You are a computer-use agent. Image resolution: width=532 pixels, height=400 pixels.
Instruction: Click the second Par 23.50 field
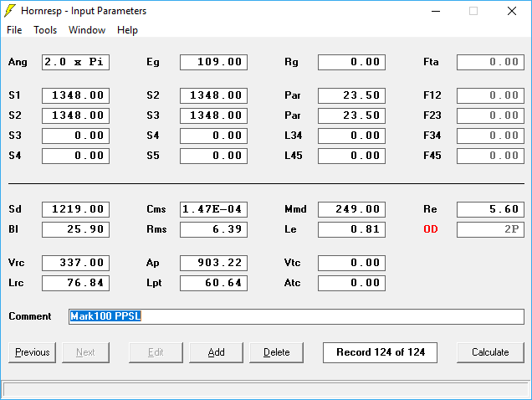(x=352, y=115)
